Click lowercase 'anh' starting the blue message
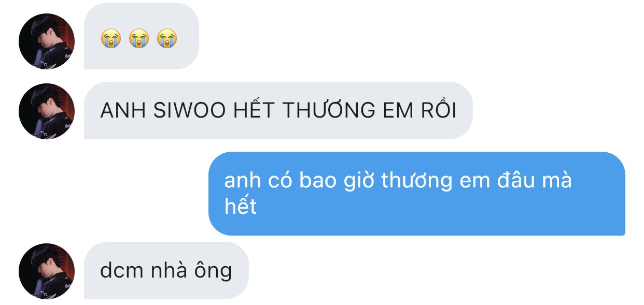Image resolution: width=644 pixels, height=305 pixels. click(243, 181)
